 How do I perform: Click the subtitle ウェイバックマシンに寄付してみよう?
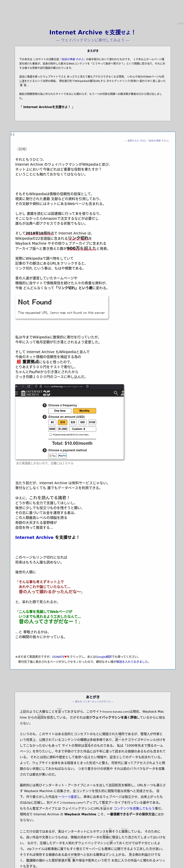coord(93,40)
